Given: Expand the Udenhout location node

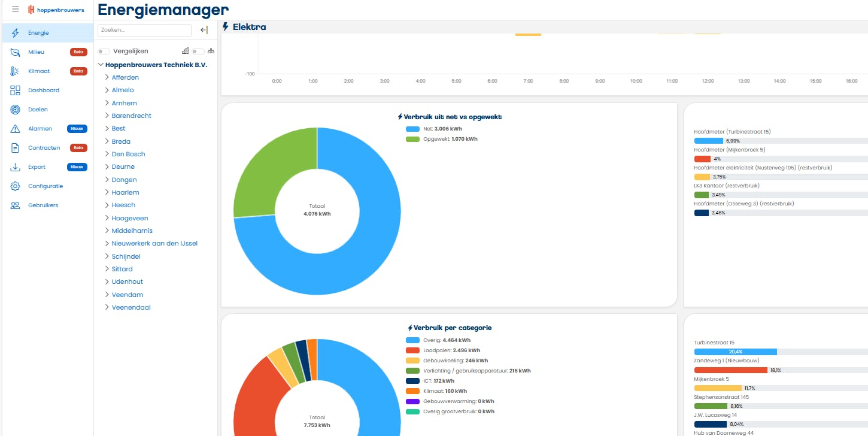Looking at the screenshot, I should pyautogui.click(x=107, y=282).
